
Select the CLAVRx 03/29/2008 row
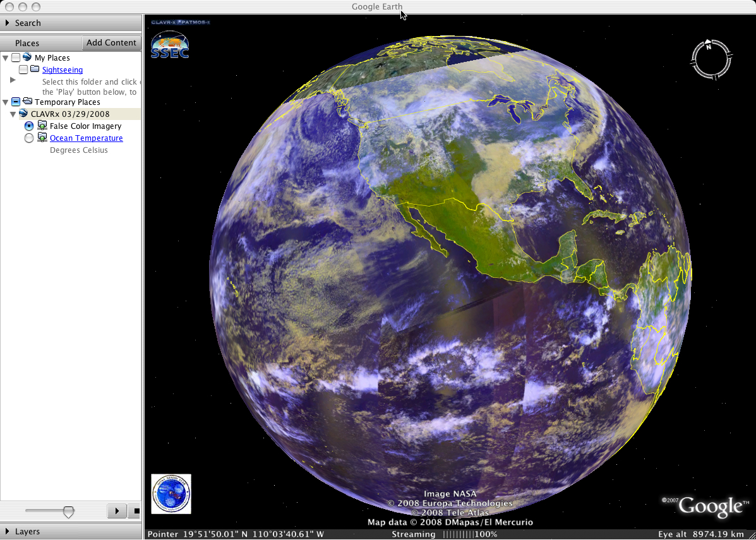coord(80,114)
